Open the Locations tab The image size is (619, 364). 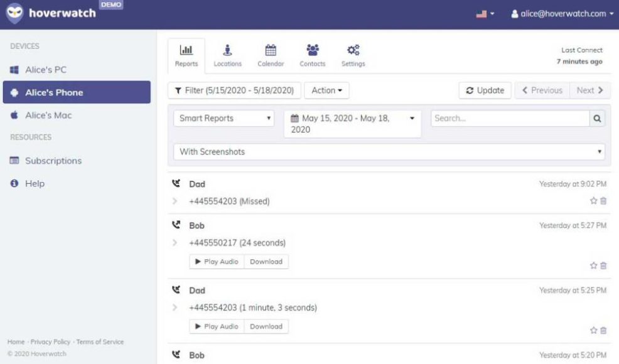(x=227, y=55)
